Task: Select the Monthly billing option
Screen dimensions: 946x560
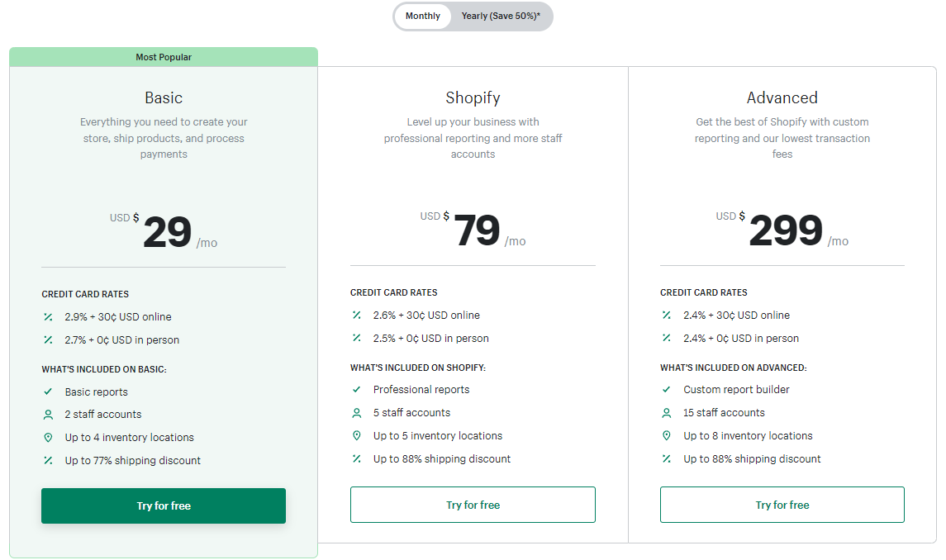Action: click(x=422, y=17)
